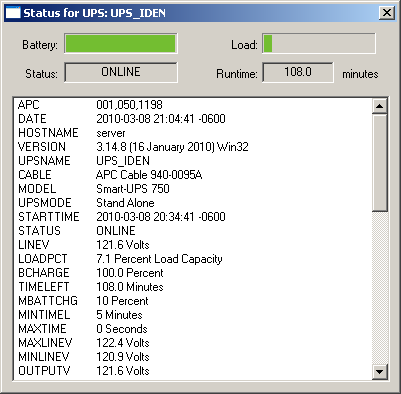Click the Battery: label

(40, 45)
